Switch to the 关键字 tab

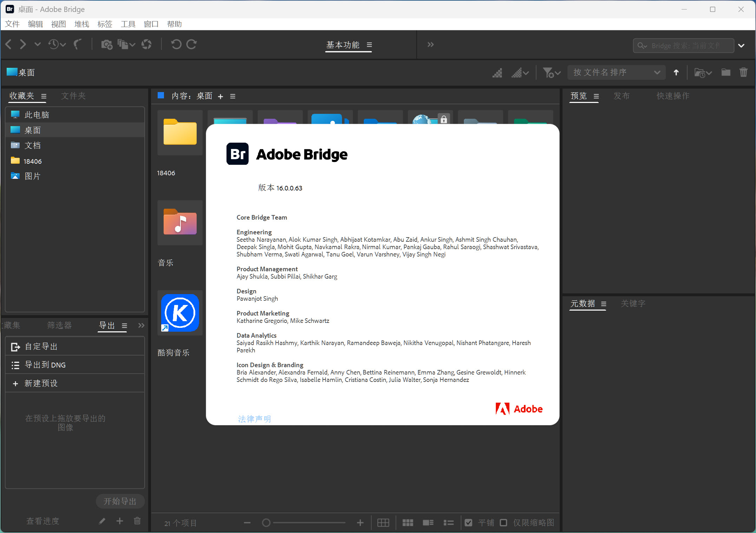pyautogui.click(x=633, y=304)
